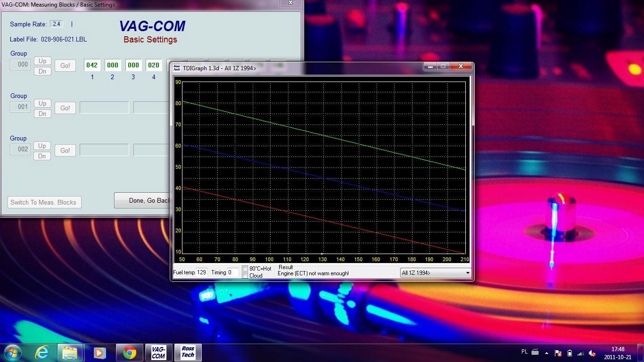644x362 pixels.
Task: Click the Ross Tech icon in TDIGraph title bar
Action: (177, 68)
